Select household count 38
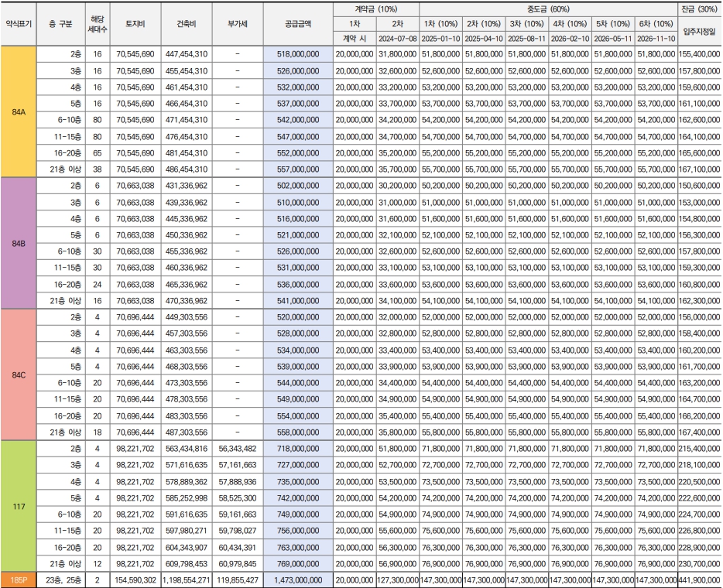Image resolution: width=723 pixels, height=588 pixels. [98, 169]
